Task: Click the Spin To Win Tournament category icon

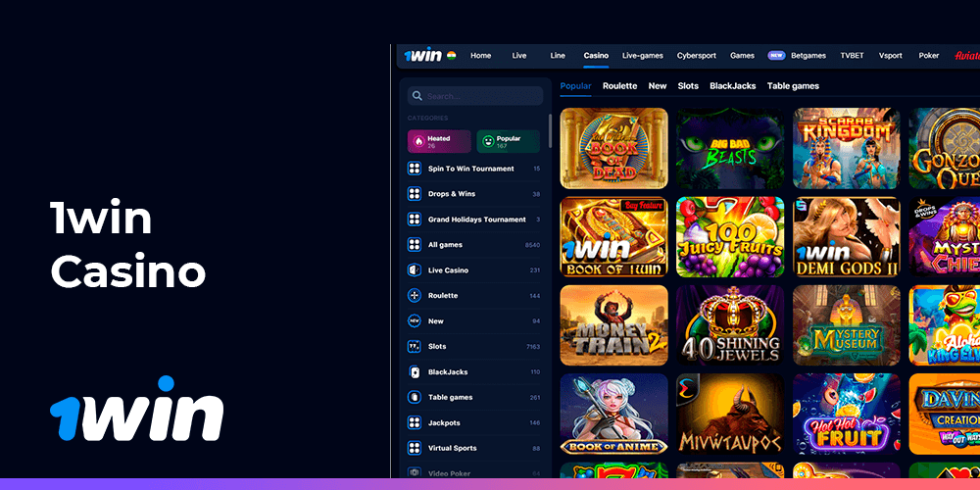Action: [x=415, y=169]
